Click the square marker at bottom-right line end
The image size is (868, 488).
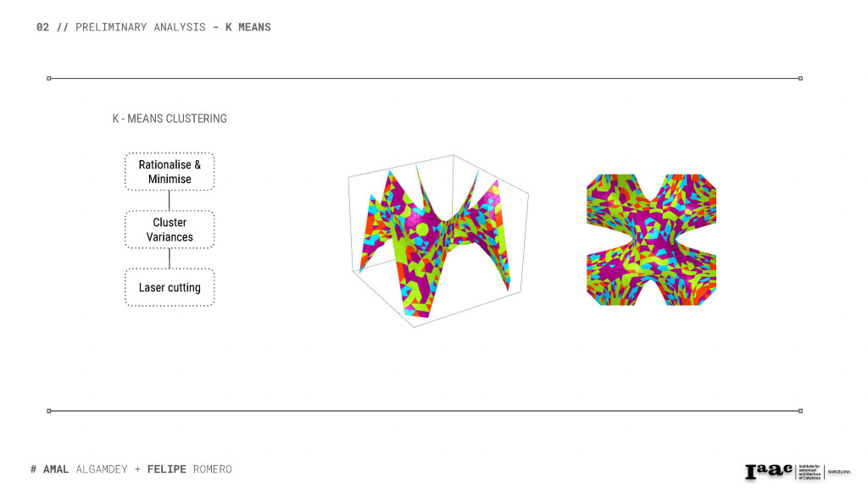click(800, 411)
